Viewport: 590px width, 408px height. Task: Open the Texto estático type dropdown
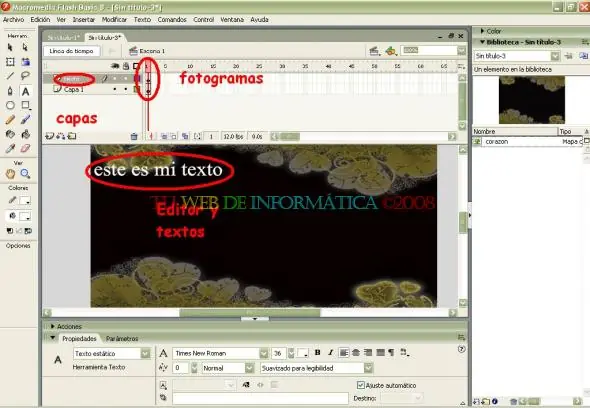(145, 353)
